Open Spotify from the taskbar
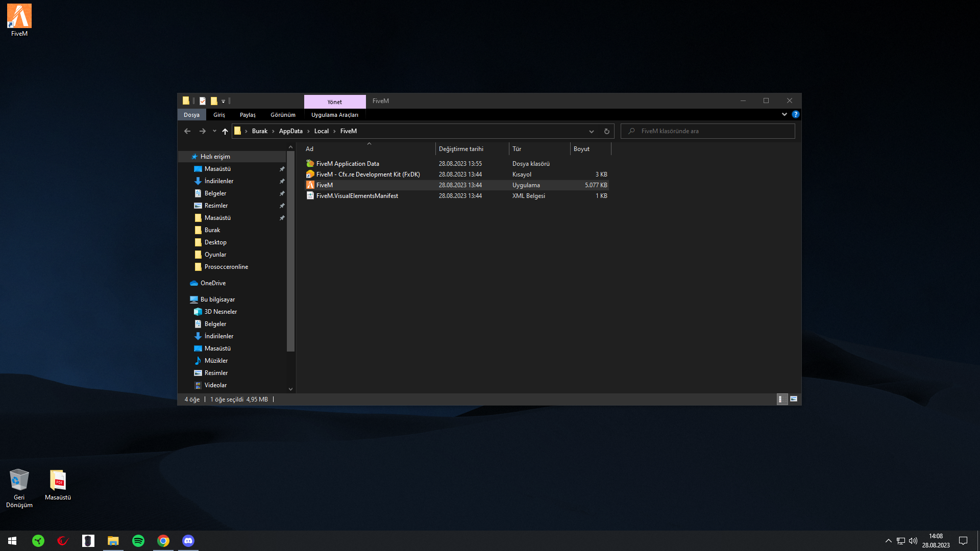Image resolution: width=980 pixels, height=551 pixels. pyautogui.click(x=138, y=541)
